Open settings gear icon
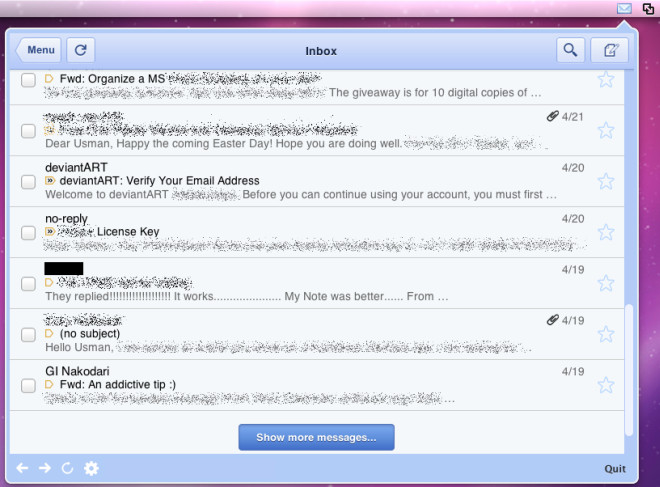660x487 pixels. tap(91, 468)
